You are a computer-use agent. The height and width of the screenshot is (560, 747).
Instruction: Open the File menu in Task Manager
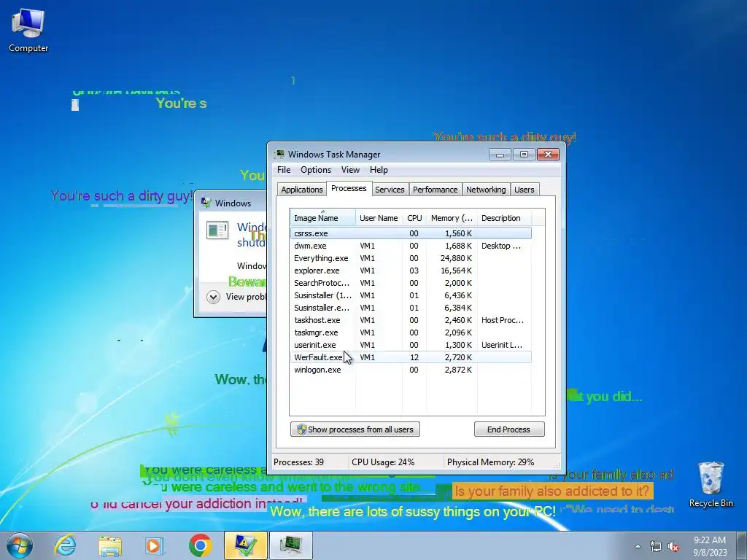[284, 170]
